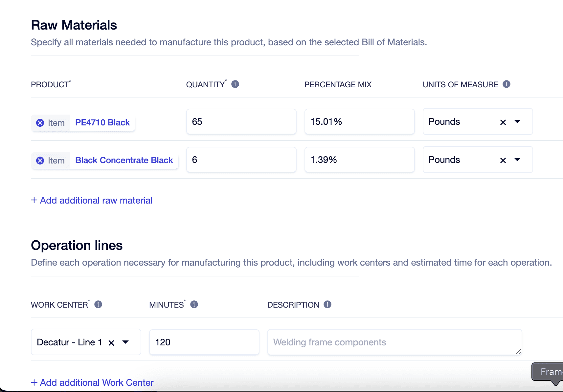Screen dimensions: 563x392
Task: Click the Minutes info icon
Action: coord(194,305)
